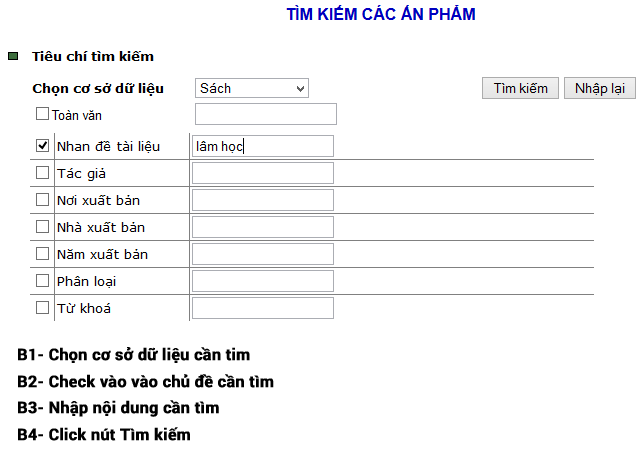
Task: Check the Từ khoá checkbox
Action: pyautogui.click(x=42, y=308)
